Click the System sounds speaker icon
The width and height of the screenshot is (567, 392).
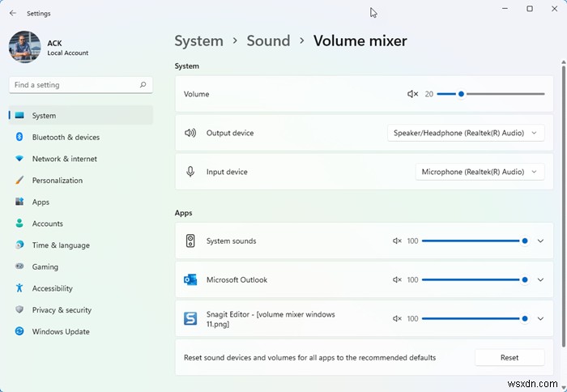tap(190, 241)
